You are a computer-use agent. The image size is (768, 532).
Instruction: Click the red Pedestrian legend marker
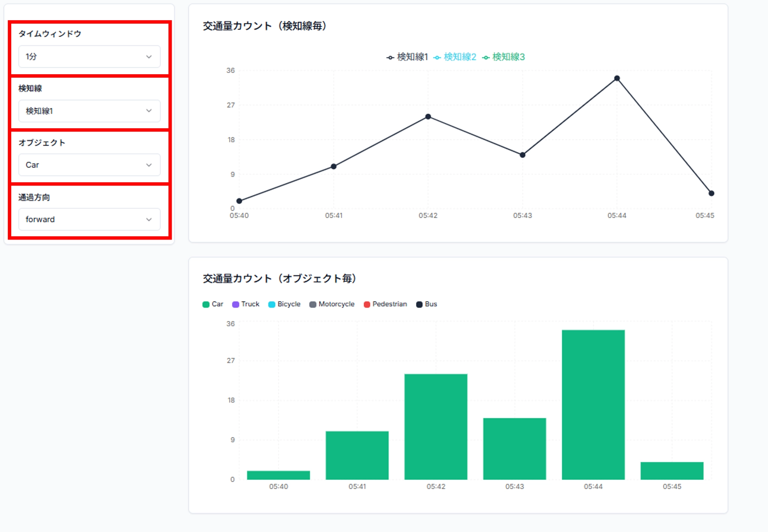coord(366,304)
